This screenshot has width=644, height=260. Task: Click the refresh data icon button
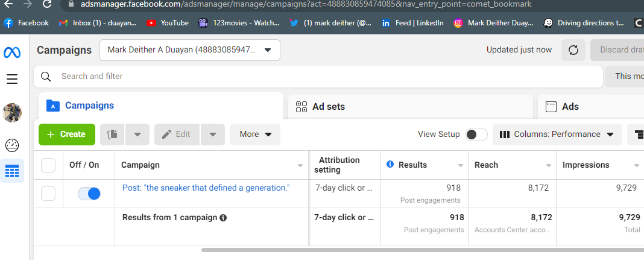click(573, 50)
